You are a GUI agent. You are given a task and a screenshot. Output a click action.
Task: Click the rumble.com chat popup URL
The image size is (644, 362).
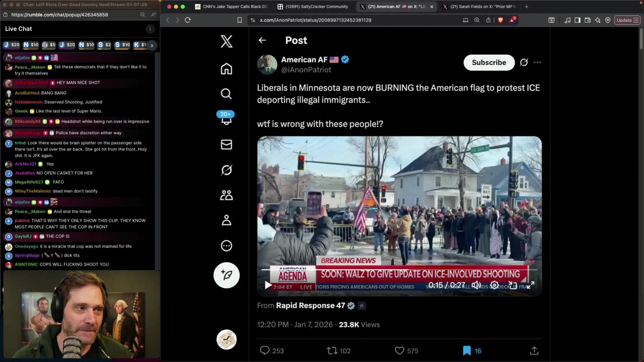pyautogui.click(x=59, y=15)
